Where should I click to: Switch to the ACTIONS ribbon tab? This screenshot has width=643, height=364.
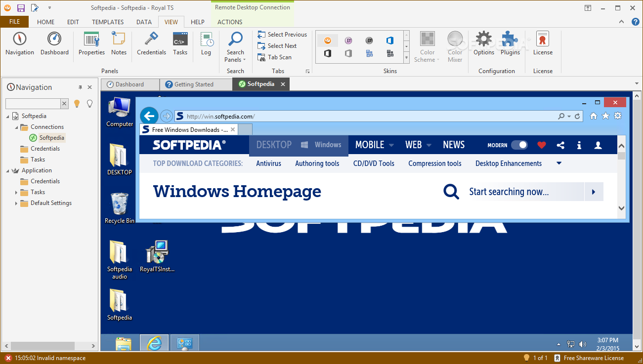[230, 22]
